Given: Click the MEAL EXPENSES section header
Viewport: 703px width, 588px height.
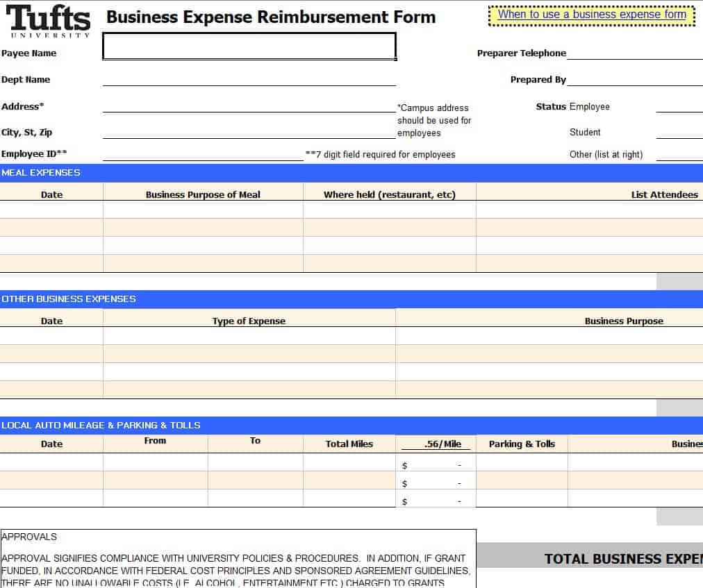Looking at the screenshot, I should click(40, 172).
